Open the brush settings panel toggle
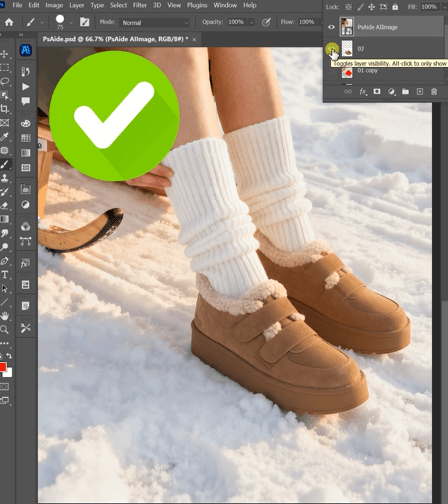 (x=84, y=22)
